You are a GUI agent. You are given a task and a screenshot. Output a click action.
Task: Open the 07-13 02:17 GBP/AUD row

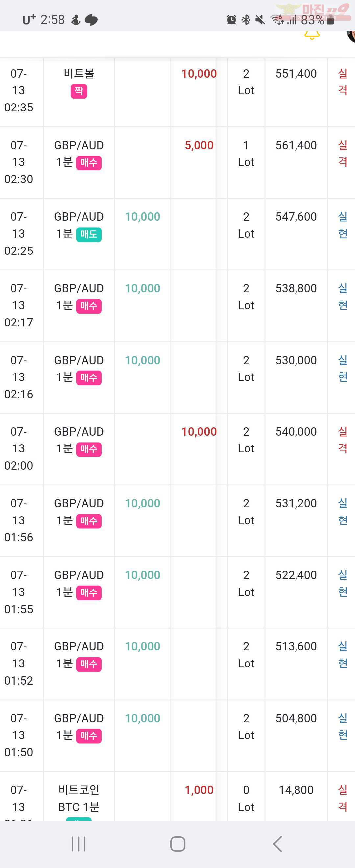(177, 306)
